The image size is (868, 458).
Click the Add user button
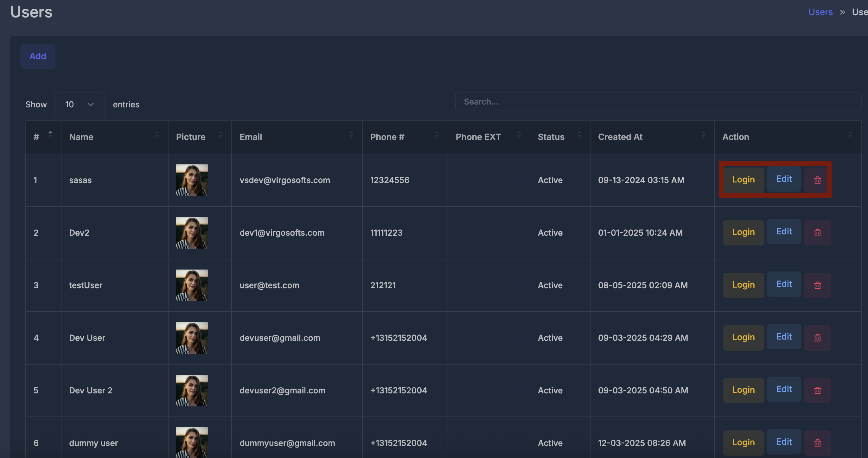tap(38, 56)
